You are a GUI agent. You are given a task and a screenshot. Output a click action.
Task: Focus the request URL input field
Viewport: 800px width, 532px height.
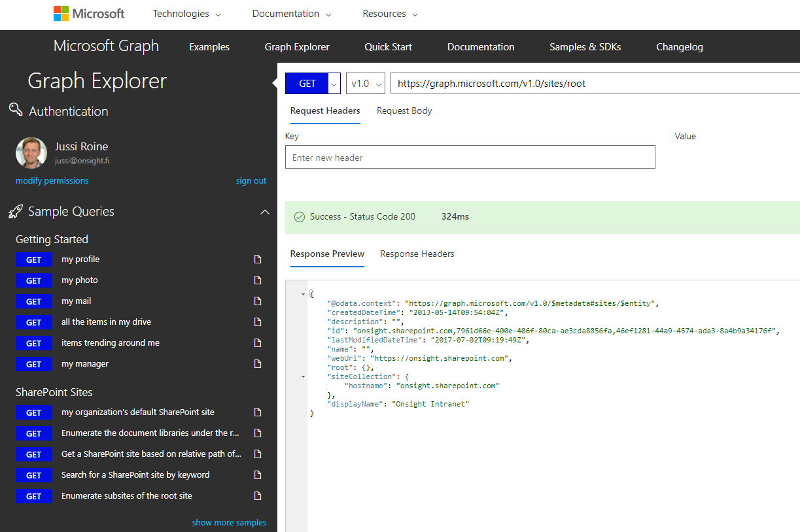595,84
